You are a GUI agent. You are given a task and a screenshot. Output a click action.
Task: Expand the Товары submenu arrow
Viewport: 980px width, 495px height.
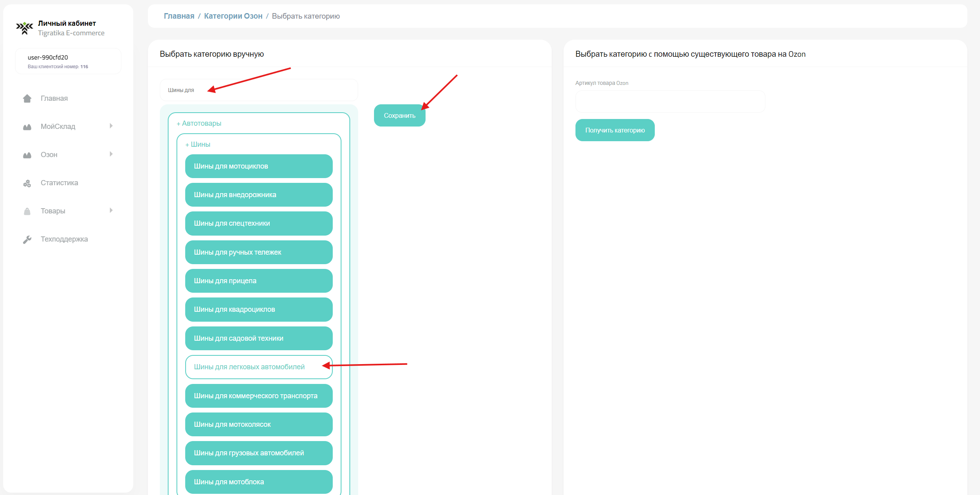[x=111, y=211]
